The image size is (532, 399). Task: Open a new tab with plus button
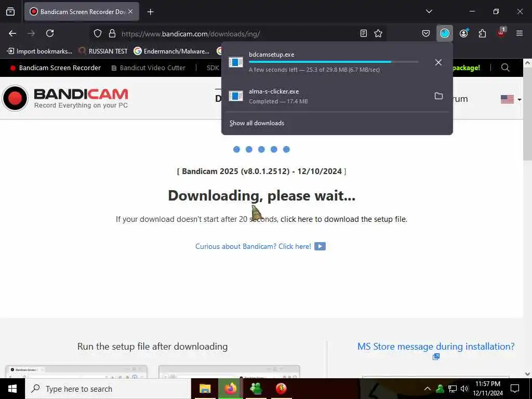coord(151,12)
